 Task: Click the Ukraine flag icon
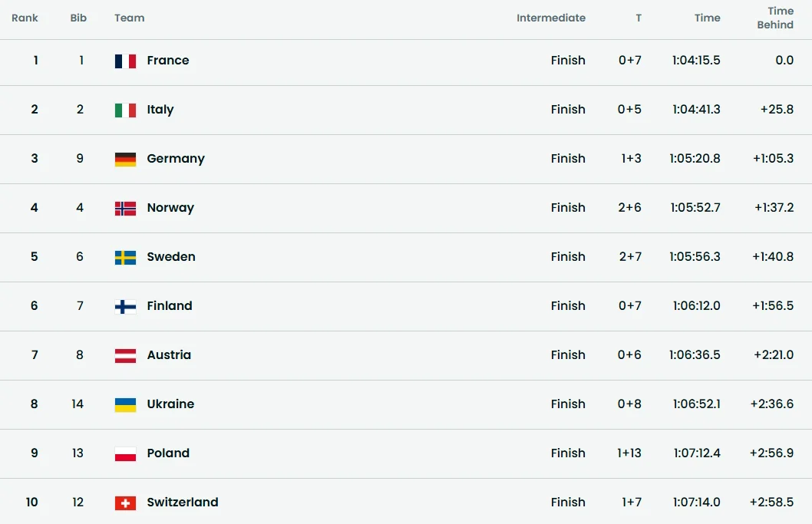[x=125, y=404]
